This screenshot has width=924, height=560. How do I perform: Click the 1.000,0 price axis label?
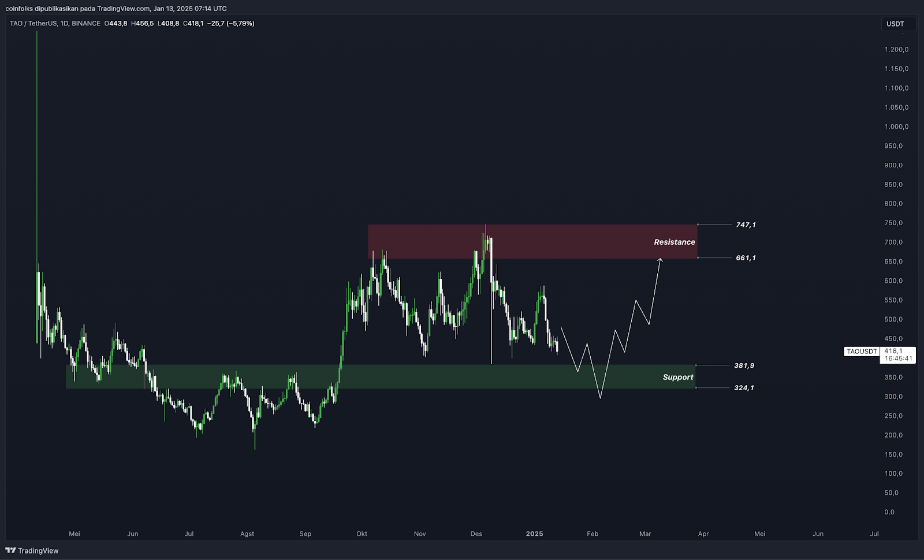896,127
